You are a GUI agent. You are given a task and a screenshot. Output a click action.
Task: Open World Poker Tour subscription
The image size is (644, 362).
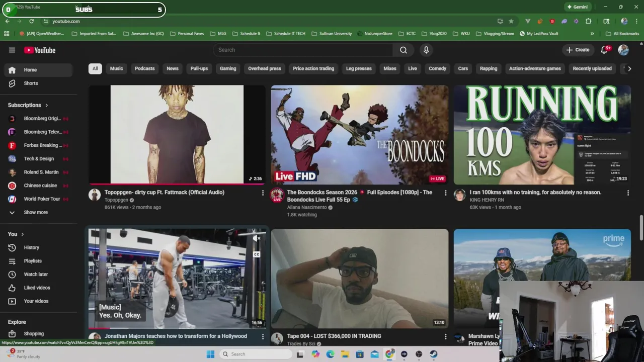click(x=38, y=199)
